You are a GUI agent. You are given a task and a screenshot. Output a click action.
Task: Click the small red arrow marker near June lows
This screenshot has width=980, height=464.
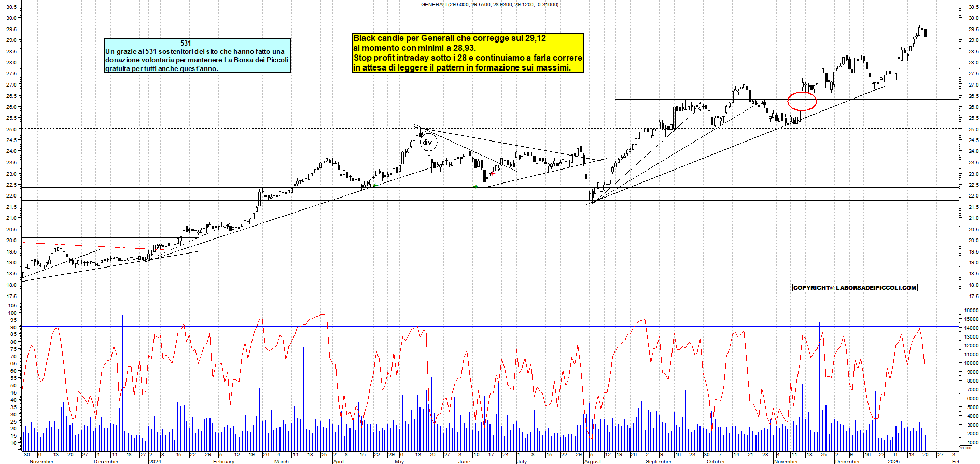[x=492, y=173]
